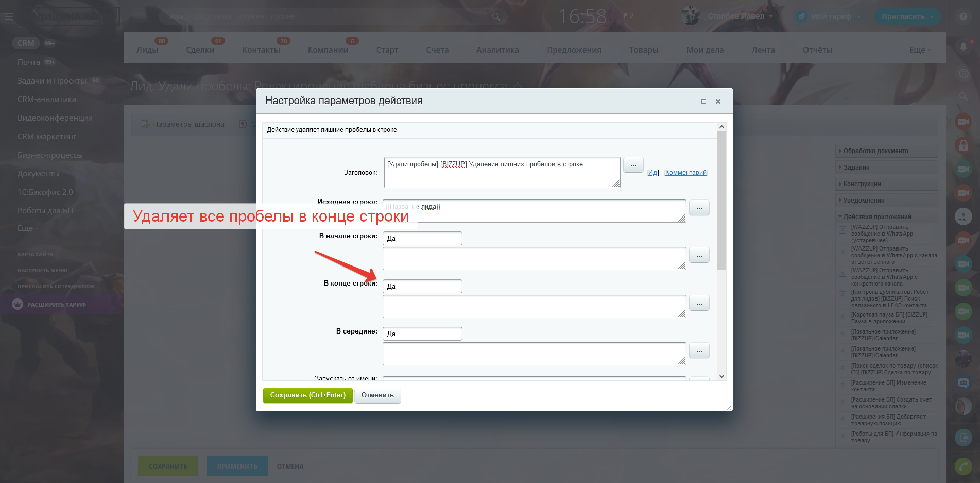
Task: Switch to the Контакты tab
Action: [x=261, y=49]
